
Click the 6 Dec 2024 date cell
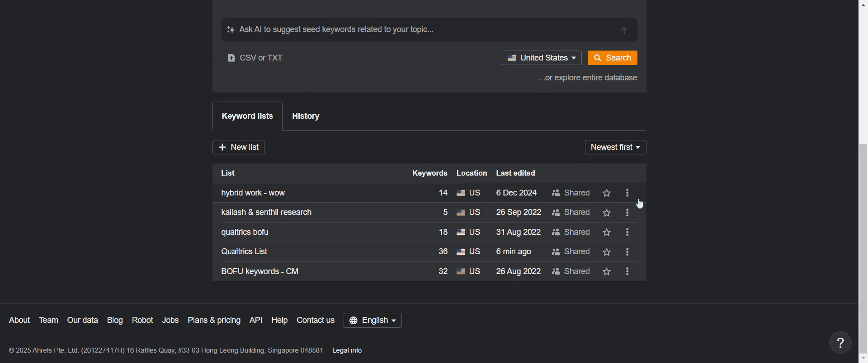click(516, 193)
